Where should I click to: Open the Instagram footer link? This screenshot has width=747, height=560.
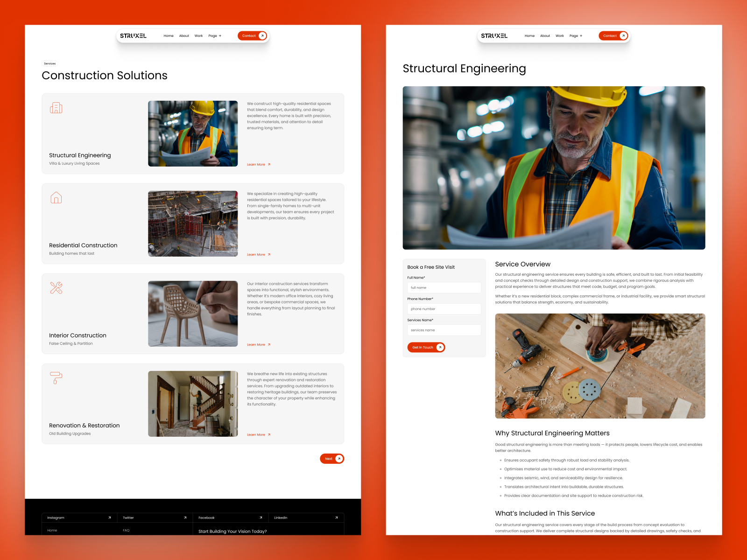[x=79, y=518]
